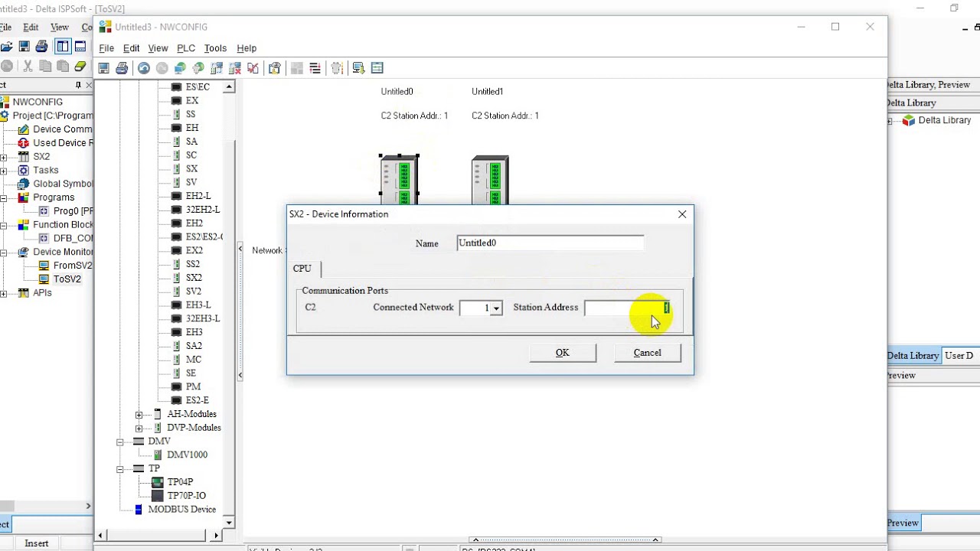This screenshot has height=551, width=980.
Task: Click the grayed Redo icon
Action: 162,68
